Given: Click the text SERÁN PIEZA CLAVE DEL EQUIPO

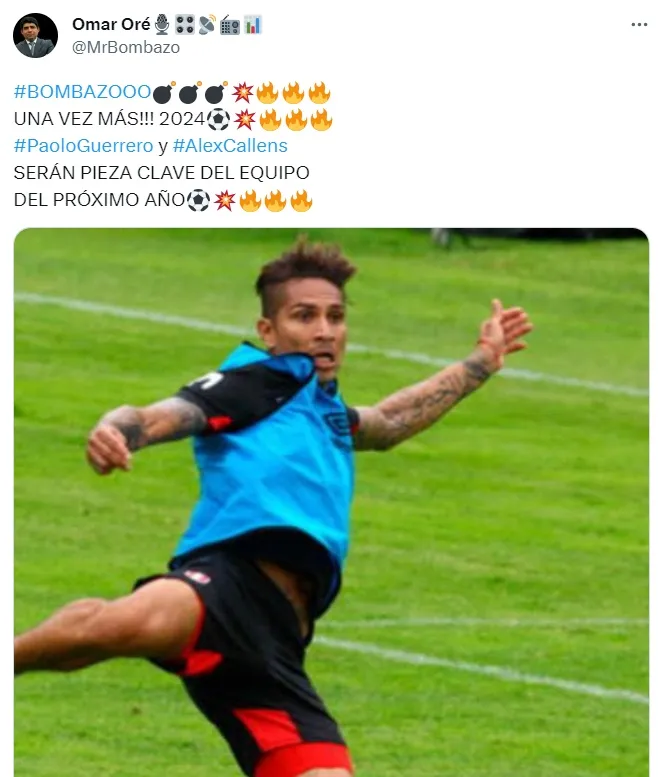Looking at the screenshot, I should coord(162,173).
